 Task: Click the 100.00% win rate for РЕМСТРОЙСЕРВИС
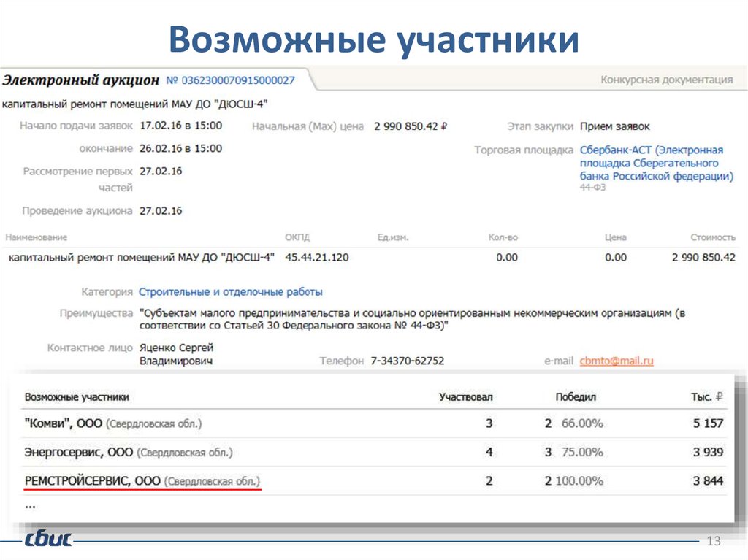click(x=579, y=481)
